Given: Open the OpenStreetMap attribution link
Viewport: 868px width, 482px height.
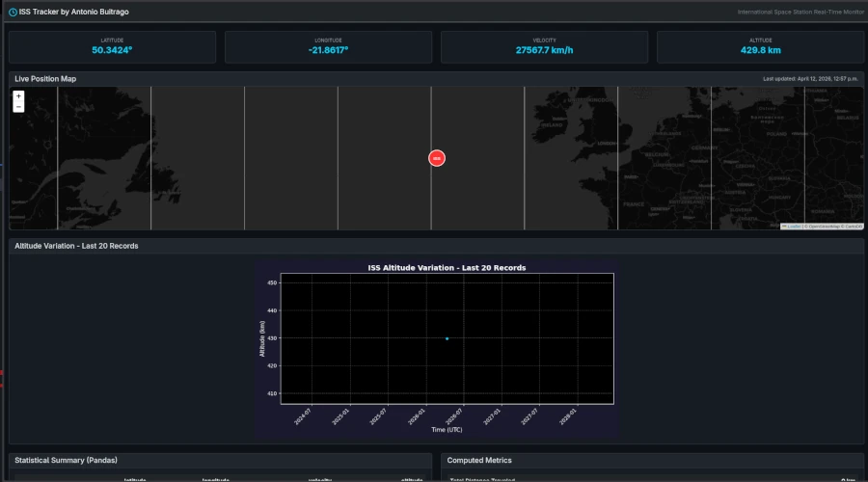Looking at the screenshot, I should click(825, 227).
